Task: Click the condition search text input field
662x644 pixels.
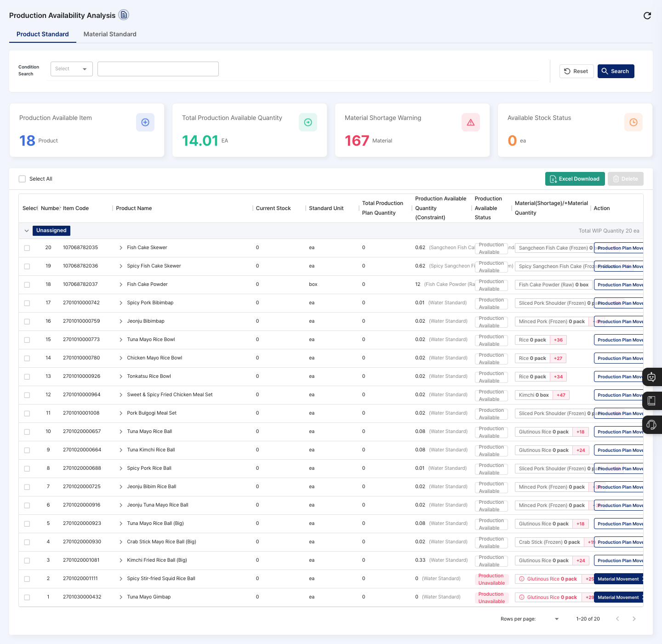Action: tap(158, 69)
